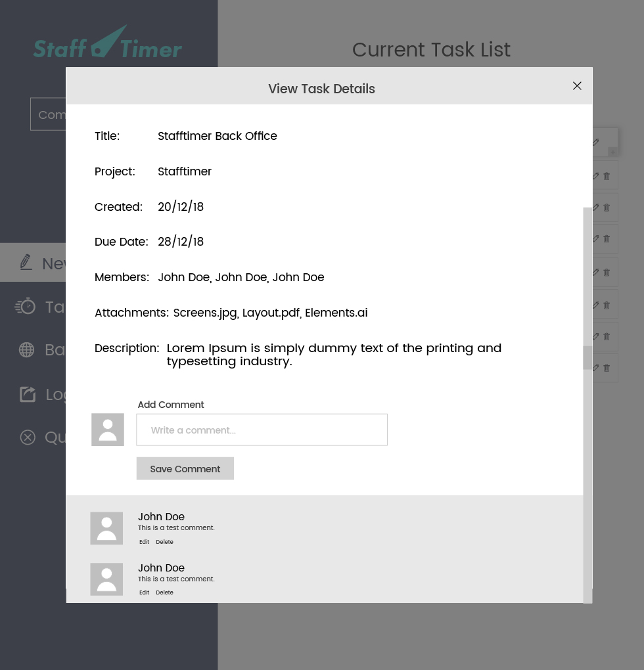The width and height of the screenshot is (644, 670).
Task: Click the title 'Stafftimer Back Office'
Action: (217, 136)
